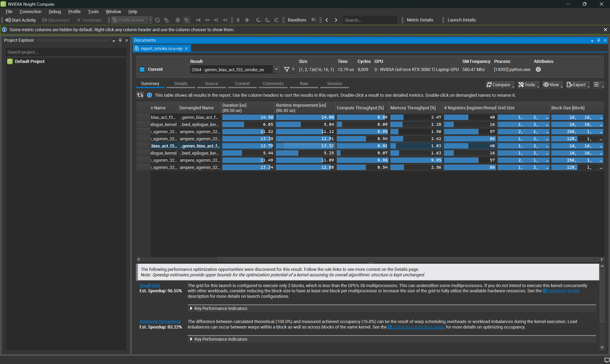Open the hamburger options menu
Viewport: 610px width, 364px height.
coord(597,85)
